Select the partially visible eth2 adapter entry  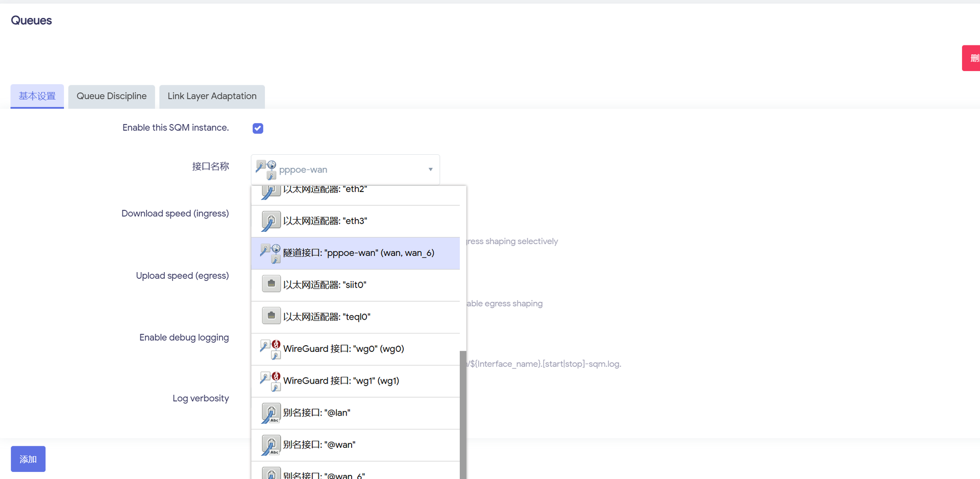coord(355,195)
